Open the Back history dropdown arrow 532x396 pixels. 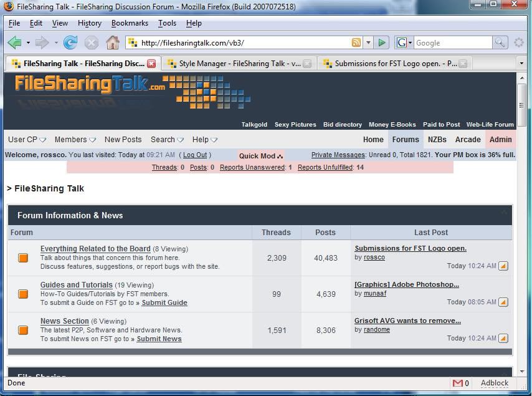point(28,43)
